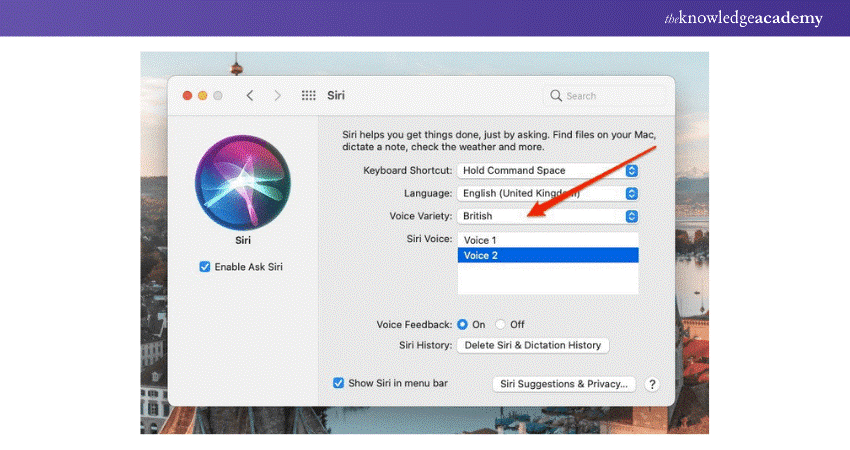The image size is (850, 450).
Task: Click the search magnifier icon
Action: pos(556,96)
